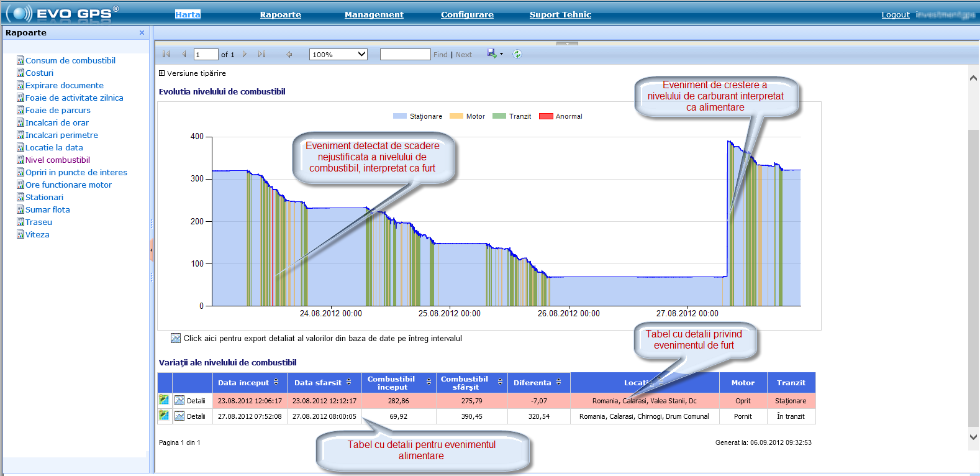Toggle sorting on Diferenta column
Viewport: 980px width, 476px height.
(558, 382)
